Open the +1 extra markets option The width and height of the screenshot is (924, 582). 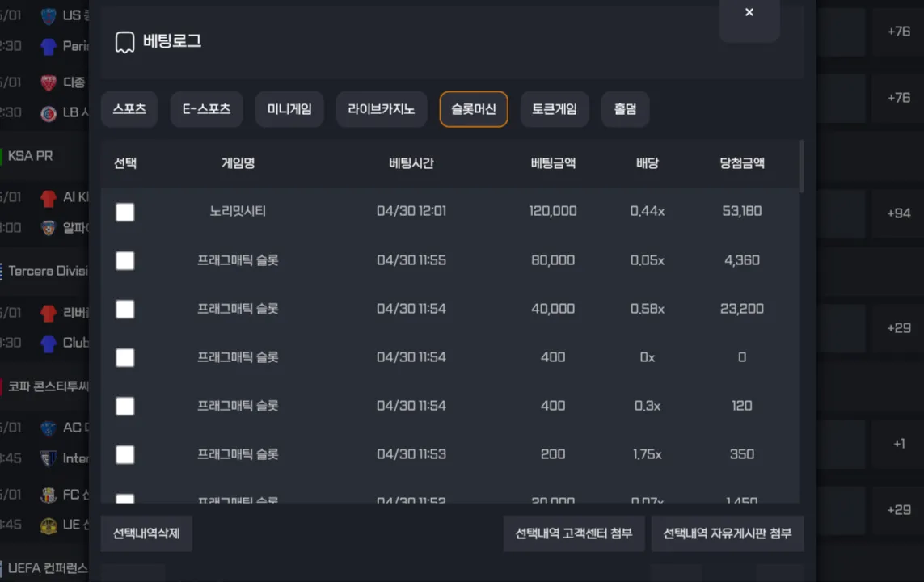[x=898, y=444]
